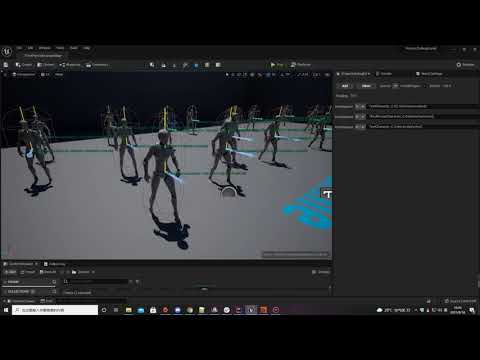Open the Windows Start menu
Viewport: 480px width, 360px height.
tap(6, 310)
